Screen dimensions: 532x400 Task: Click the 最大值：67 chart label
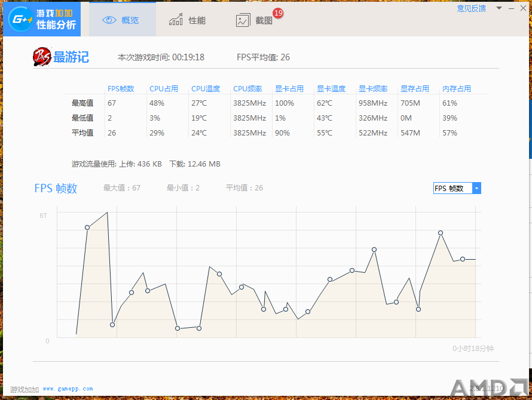tap(122, 188)
